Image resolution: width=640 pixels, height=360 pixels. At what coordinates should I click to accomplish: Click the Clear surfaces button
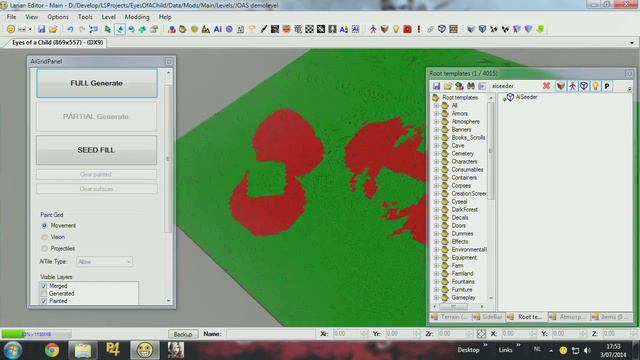96,189
